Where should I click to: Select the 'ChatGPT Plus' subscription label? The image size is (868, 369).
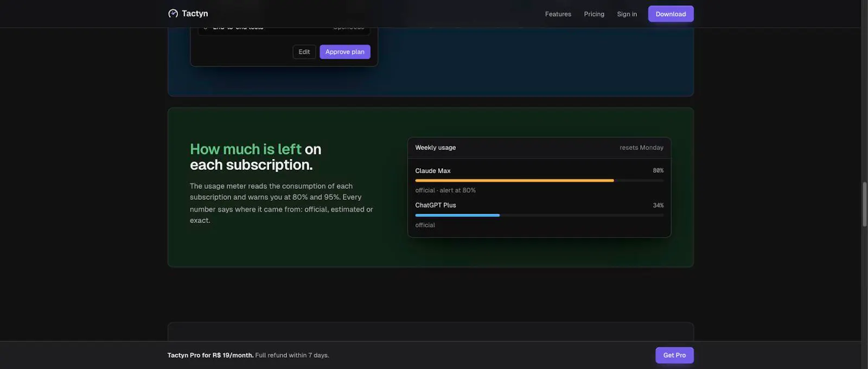[x=435, y=205]
